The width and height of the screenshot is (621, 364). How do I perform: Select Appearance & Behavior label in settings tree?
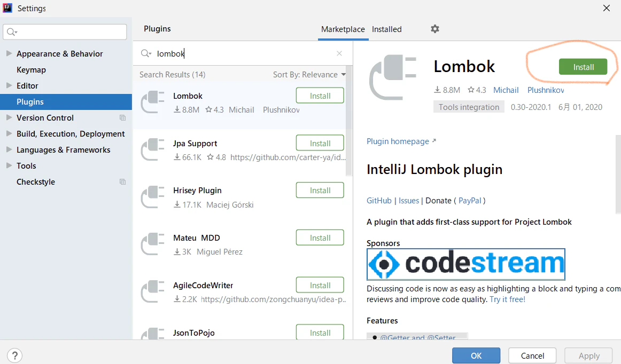pos(59,54)
